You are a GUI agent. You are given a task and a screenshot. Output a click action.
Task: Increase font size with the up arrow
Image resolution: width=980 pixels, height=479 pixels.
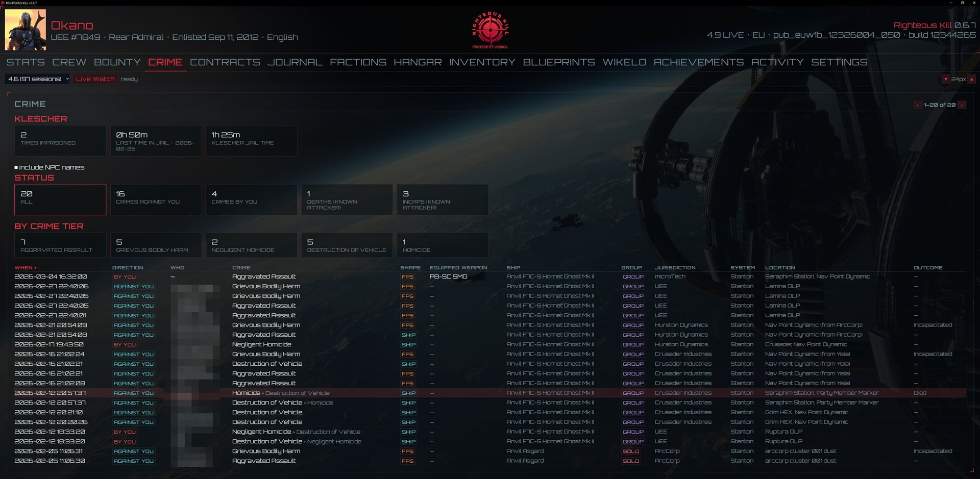click(972, 79)
